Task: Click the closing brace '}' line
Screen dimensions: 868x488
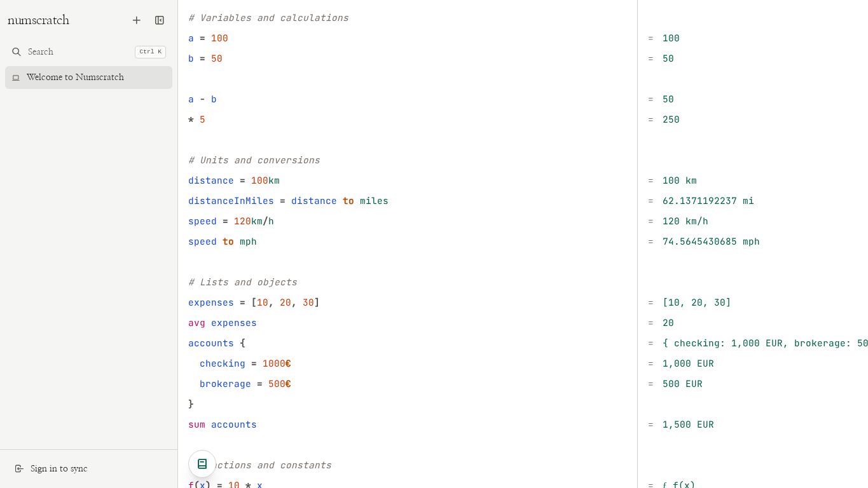Action: [191, 404]
